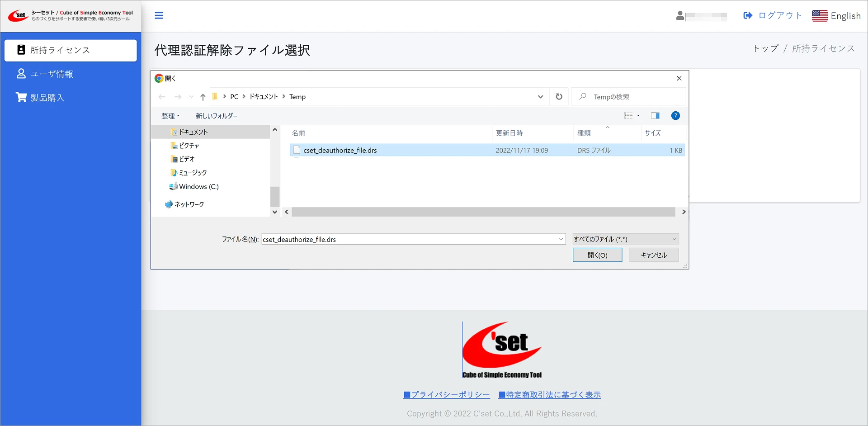Select 所持ライセンス in the sidebar
This screenshot has height=426, width=868.
point(71,50)
